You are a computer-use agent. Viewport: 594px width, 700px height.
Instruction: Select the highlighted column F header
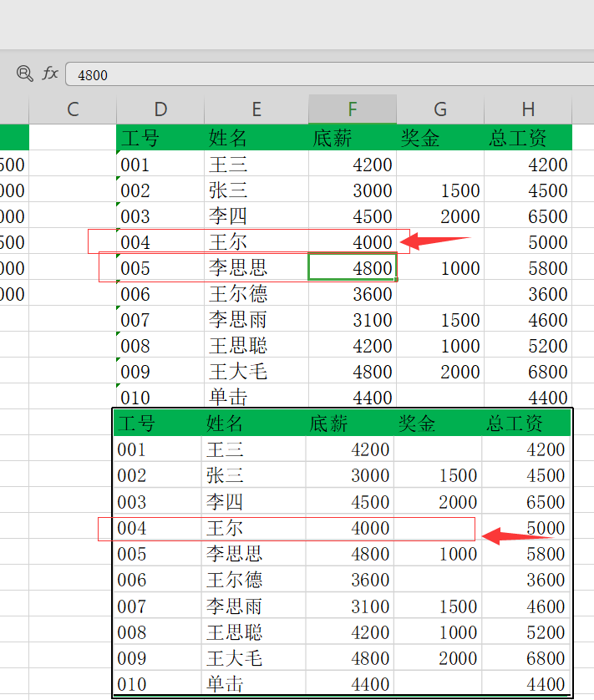coord(353,109)
